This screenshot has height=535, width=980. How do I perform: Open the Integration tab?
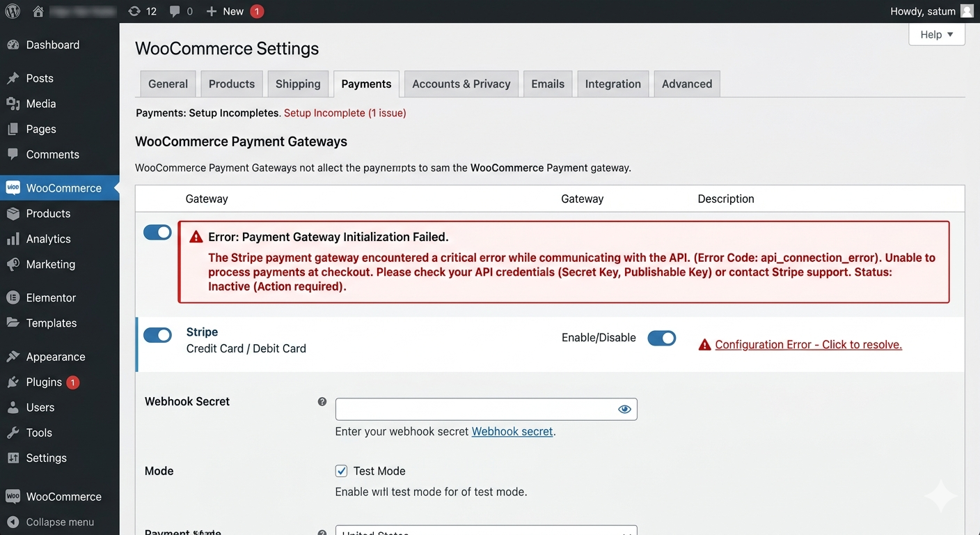613,84
